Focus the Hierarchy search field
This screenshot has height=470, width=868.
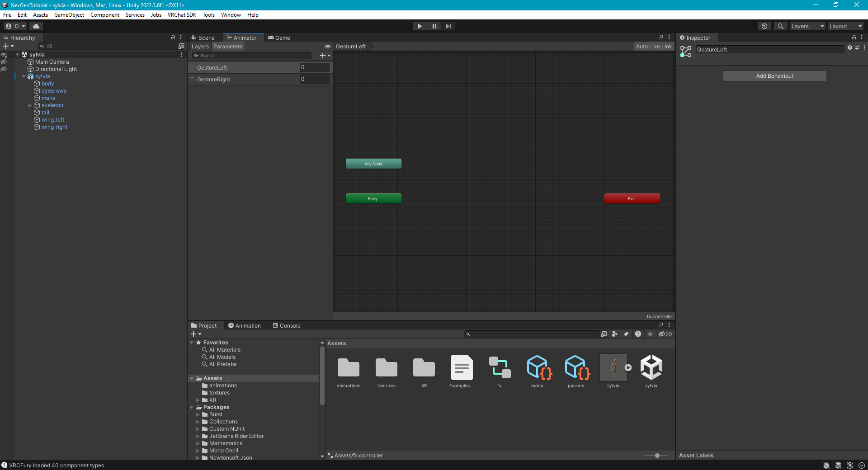pyautogui.click(x=108, y=46)
